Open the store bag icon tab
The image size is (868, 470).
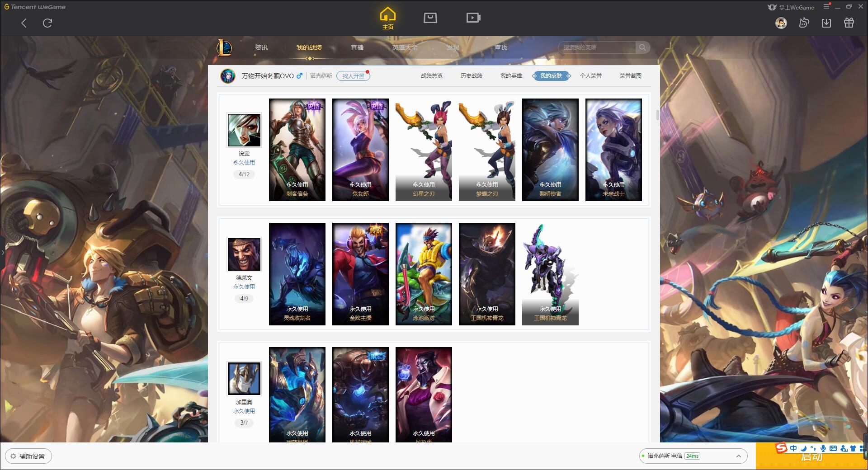click(430, 18)
